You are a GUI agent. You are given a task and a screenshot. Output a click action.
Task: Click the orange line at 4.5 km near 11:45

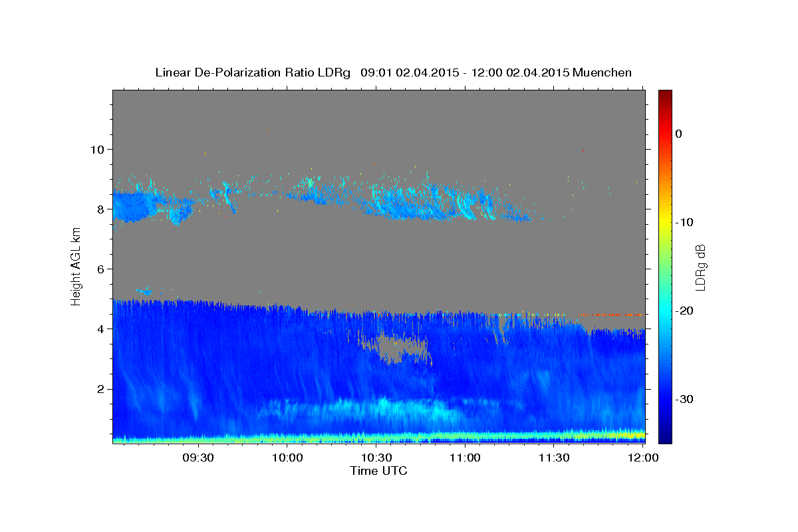pyautogui.click(x=610, y=315)
